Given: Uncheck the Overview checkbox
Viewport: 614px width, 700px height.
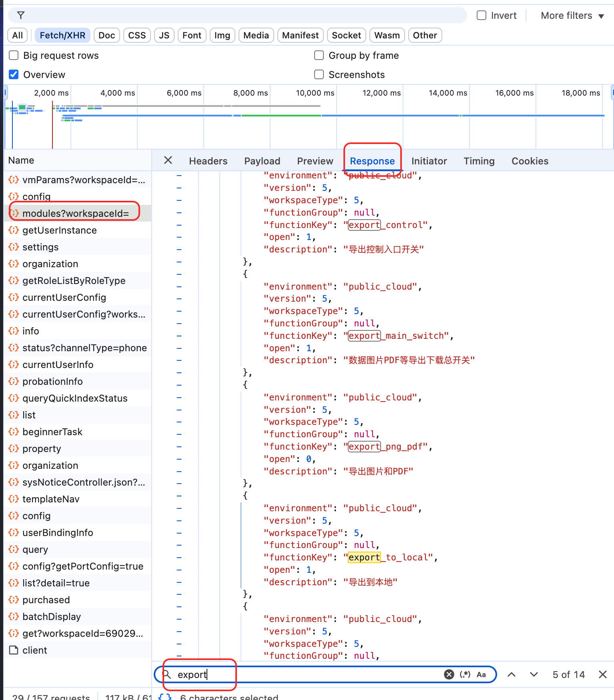Looking at the screenshot, I should 14,74.
